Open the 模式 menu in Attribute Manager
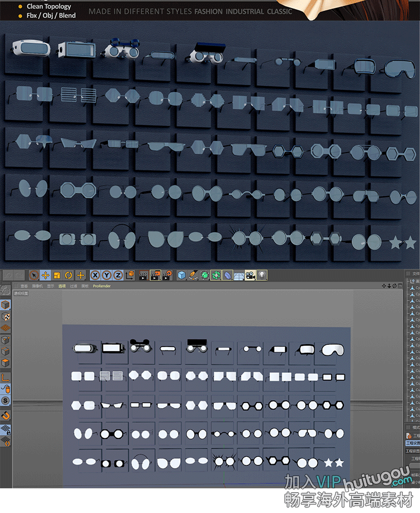The image size is (420, 513). pyautogui.click(x=416, y=427)
